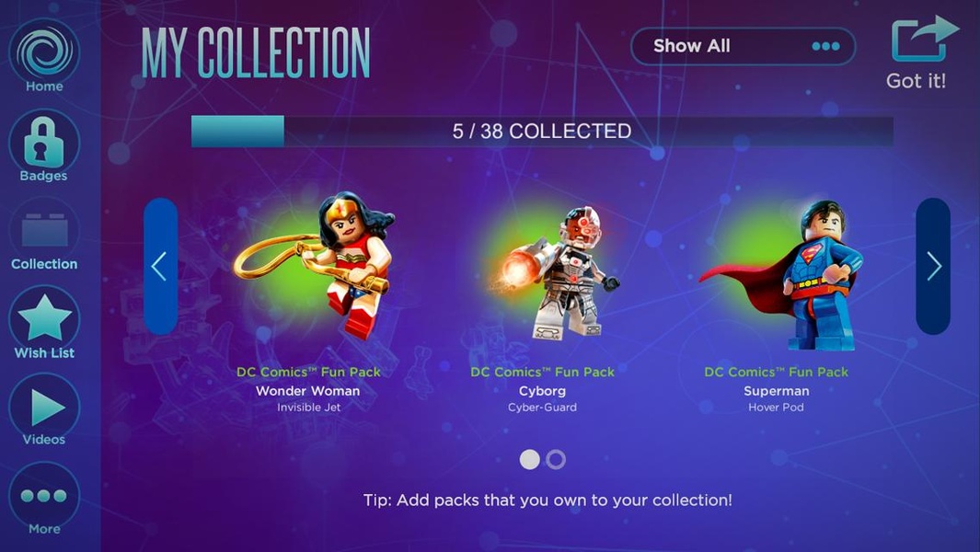This screenshot has width=980, height=552.
Task: Open the More three-dots icon
Action: (x=44, y=496)
